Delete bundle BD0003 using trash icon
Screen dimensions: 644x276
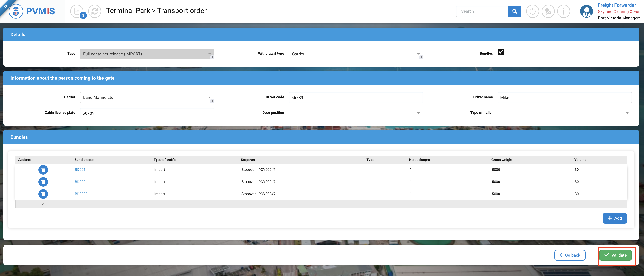pyautogui.click(x=43, y=194)
